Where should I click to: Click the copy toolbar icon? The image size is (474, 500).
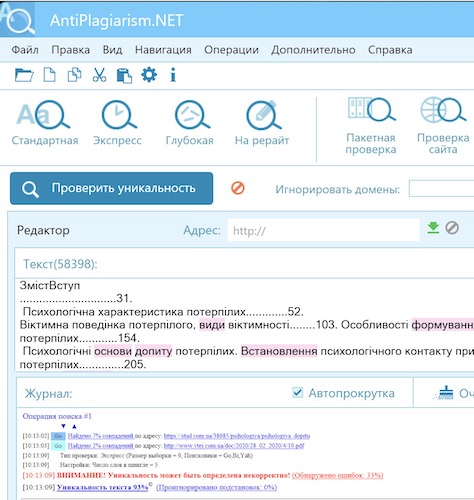point(74,75)
